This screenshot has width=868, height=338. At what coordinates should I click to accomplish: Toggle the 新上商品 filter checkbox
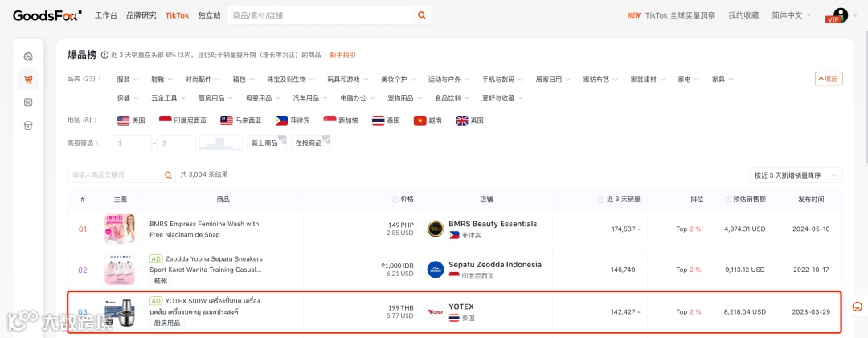tap(267, 143)
